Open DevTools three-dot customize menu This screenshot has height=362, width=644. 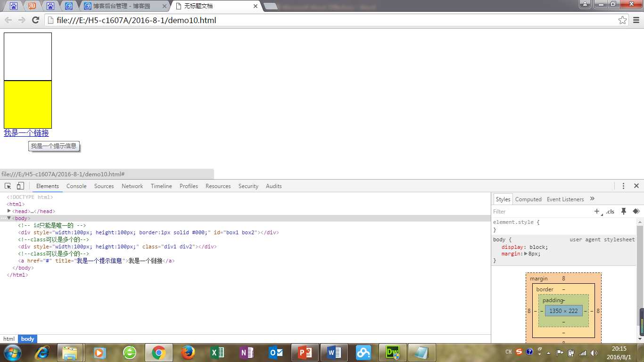pyautogui.click(x=623, y=186)
